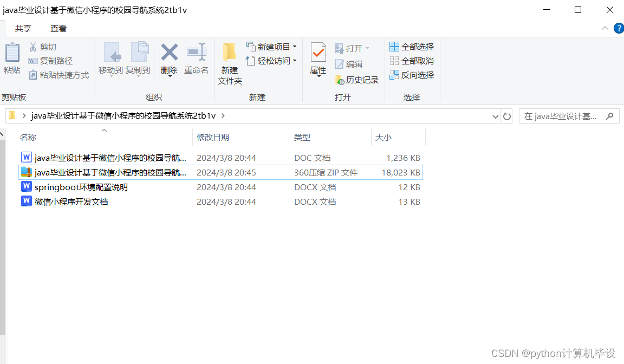Screen dimensions: 624x364
Task: Click Copy path (复制路径)
Action: pos(50,61)
